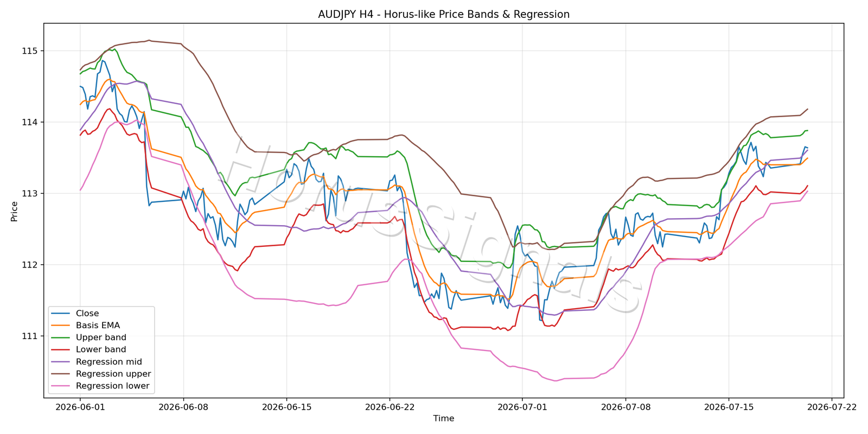
Task: Click the 111 price tick label
Action: click(x=29, y=336)
